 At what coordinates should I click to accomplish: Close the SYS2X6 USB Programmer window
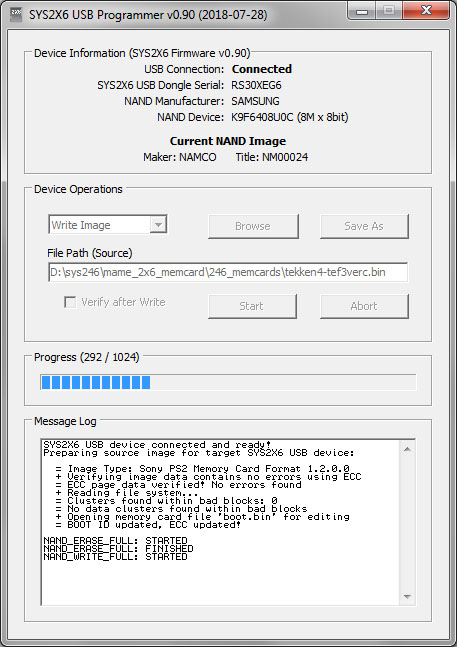click(x=426, y=11)
